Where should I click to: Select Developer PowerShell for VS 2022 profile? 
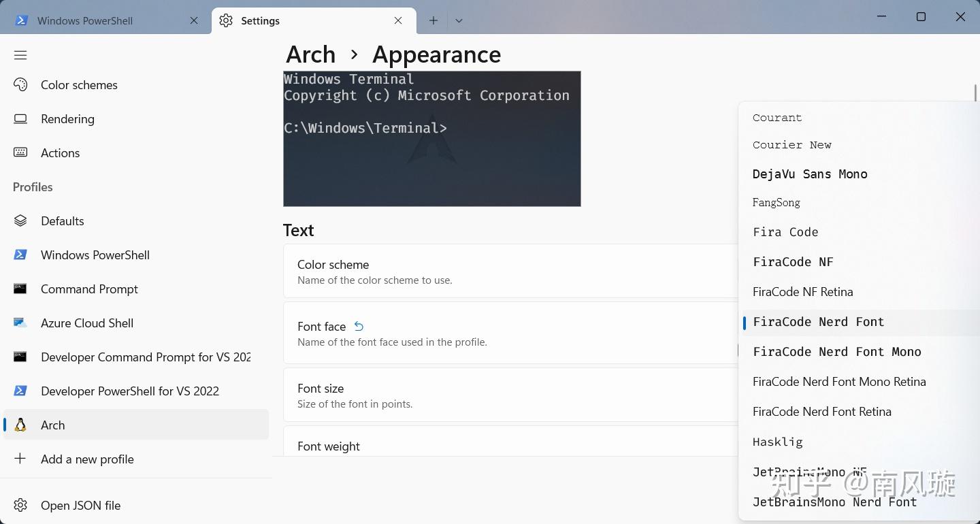coord(129,391)
